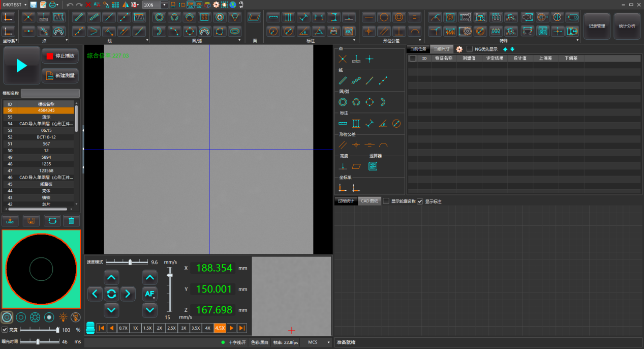Select the calculator tool under 运算器
The height and width of the screenshot is (349, 644).
coord(373,166)
